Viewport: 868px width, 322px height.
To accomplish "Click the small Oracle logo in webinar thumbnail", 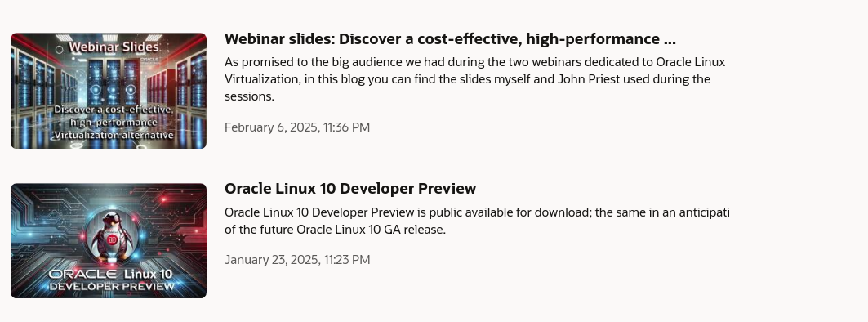I will tap(149, 58).
